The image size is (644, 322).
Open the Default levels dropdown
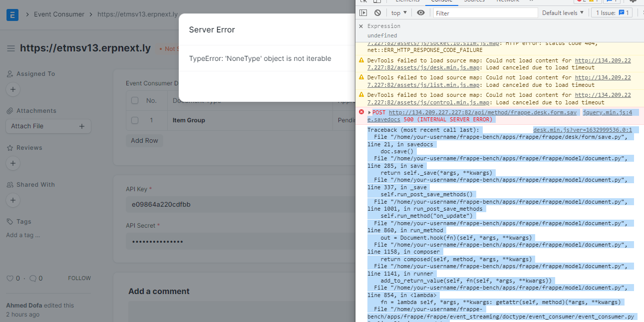click(x=563, y=12)
